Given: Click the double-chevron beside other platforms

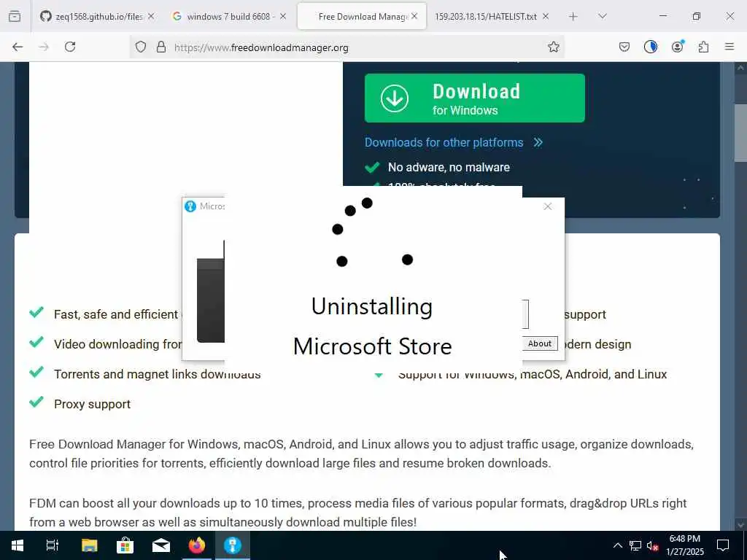Looking at the screenshot, I should point(538,142).
